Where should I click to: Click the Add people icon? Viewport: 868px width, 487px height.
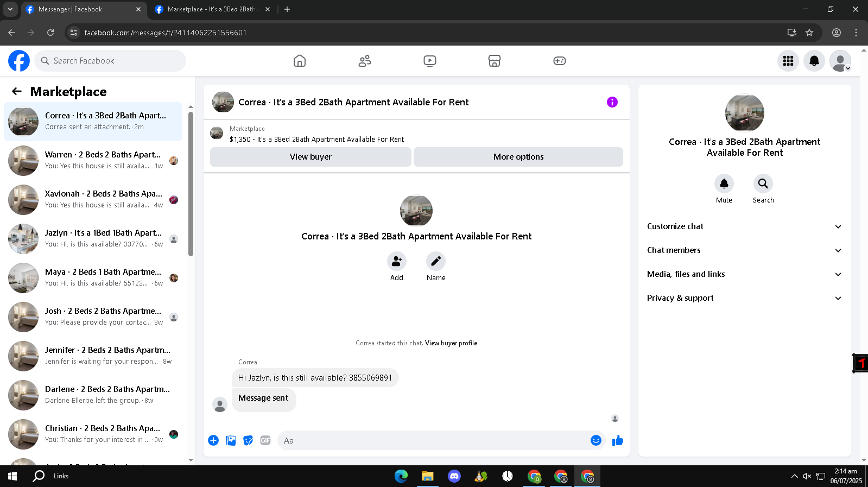tap(397, 261)
